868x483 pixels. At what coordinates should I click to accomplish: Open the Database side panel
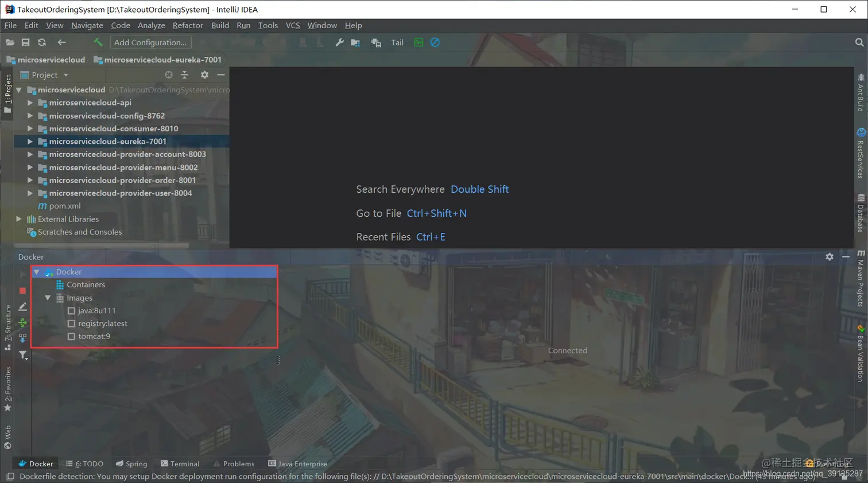point(861,213)
